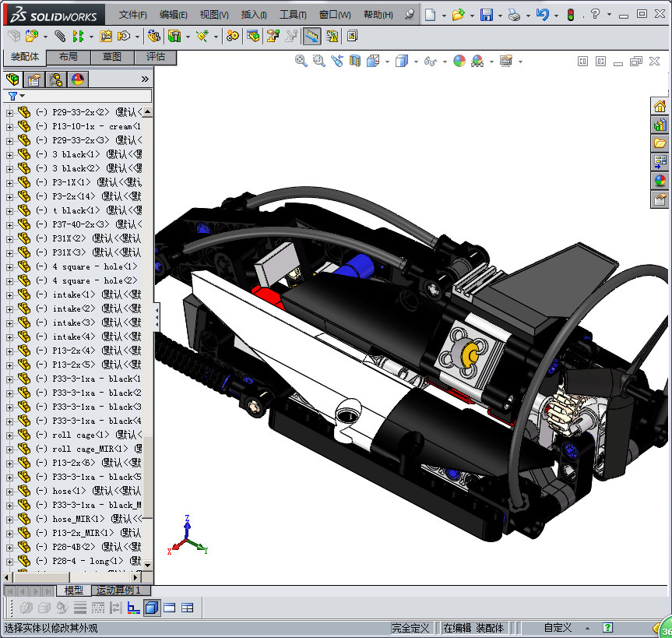The width and height of the screenshot is (672, 638).
Task: Click the Print icon
Action: [514, 15]
